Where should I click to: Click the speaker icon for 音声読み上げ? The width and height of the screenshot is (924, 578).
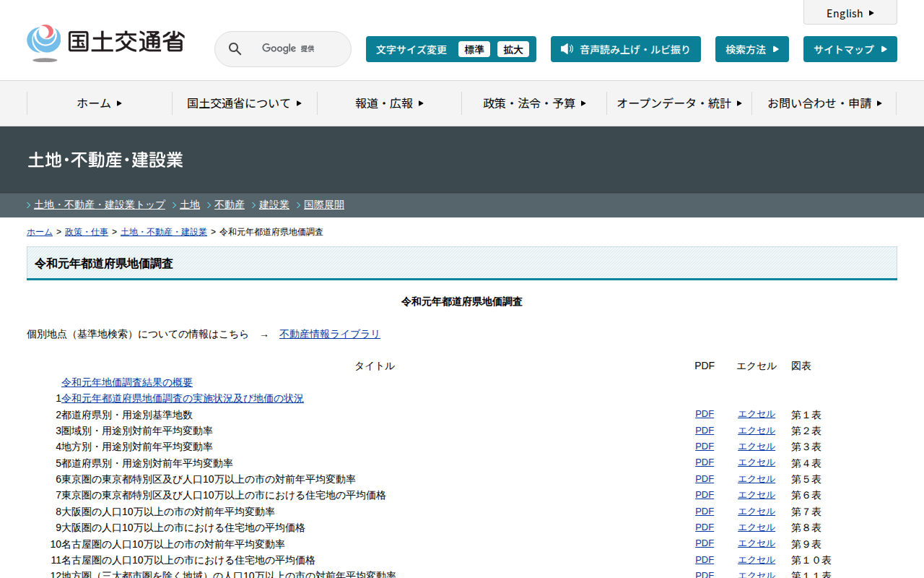[567, 49]
